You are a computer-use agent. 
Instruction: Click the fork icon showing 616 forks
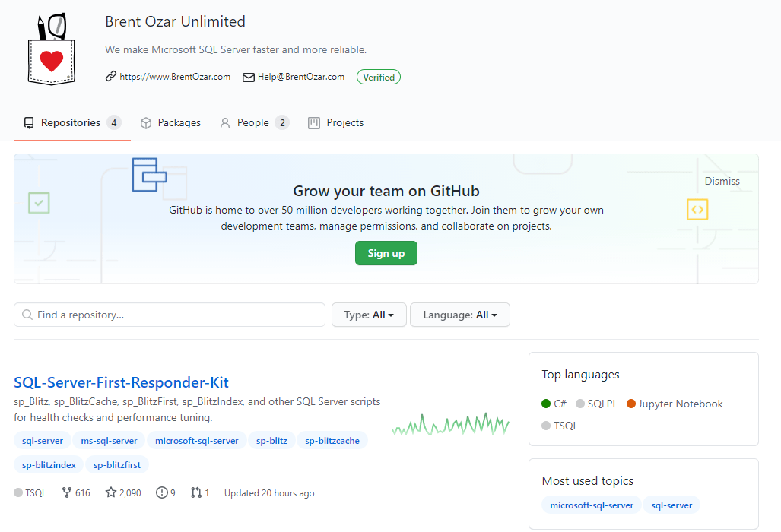[67, 492]
